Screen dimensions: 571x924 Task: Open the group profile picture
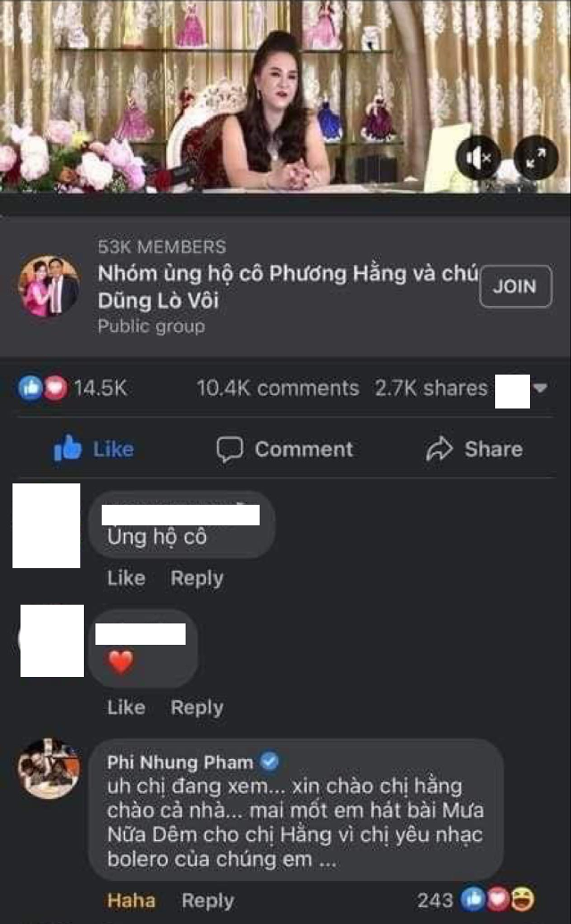49,286
